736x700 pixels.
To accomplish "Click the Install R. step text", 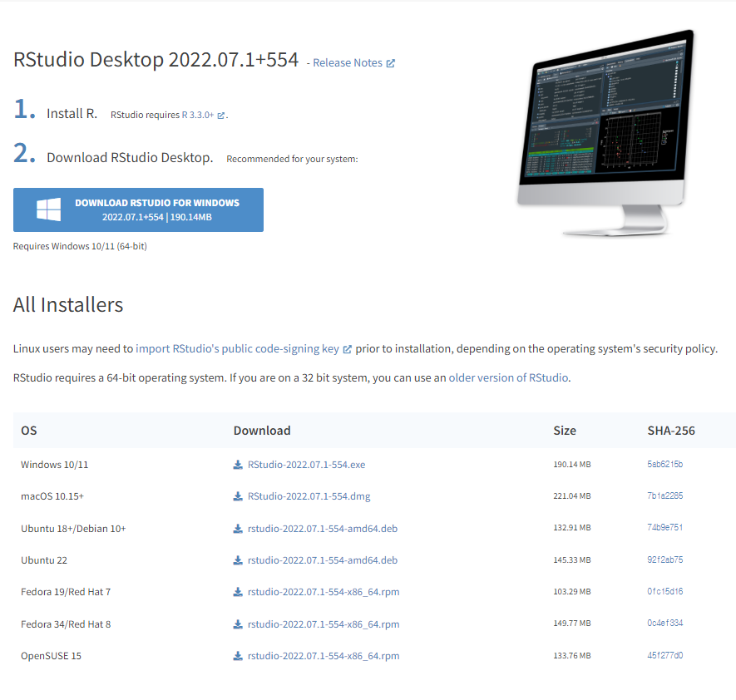I will tap(72, 114).
